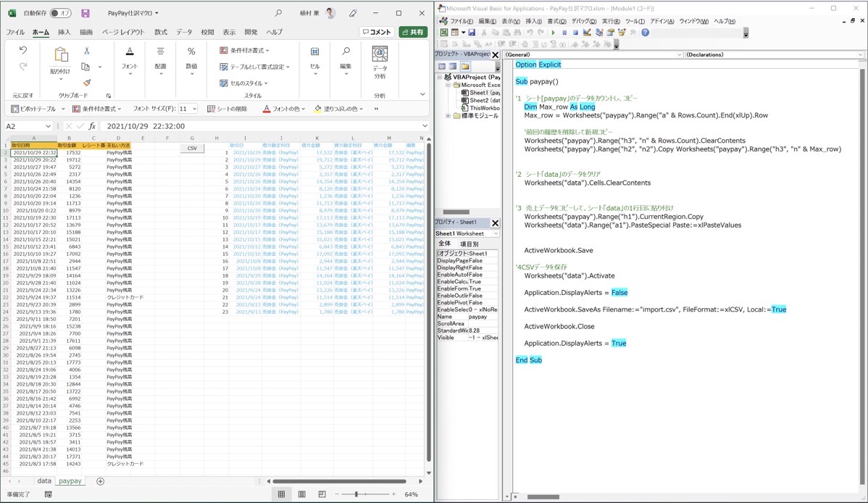
Task: Click Toggle Folders icon in Project panel
Action: click(465, 67)
